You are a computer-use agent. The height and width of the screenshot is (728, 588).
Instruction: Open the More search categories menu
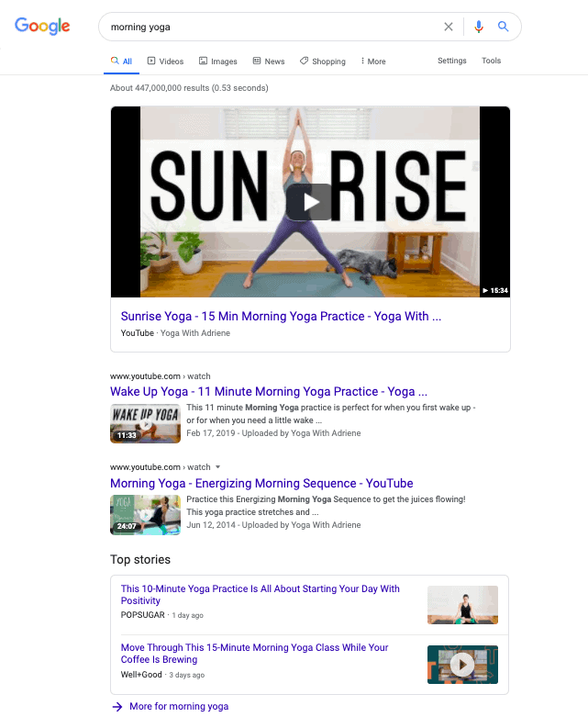click(x=373, y=62)
